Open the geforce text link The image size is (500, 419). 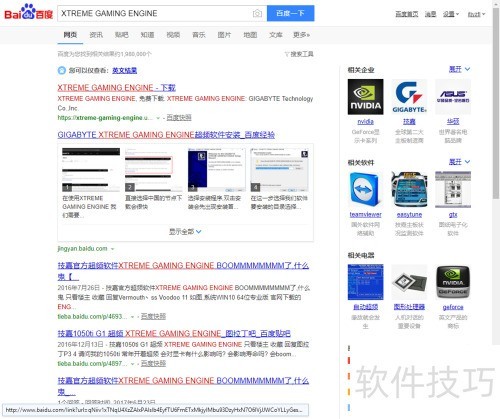coord(453,307)
